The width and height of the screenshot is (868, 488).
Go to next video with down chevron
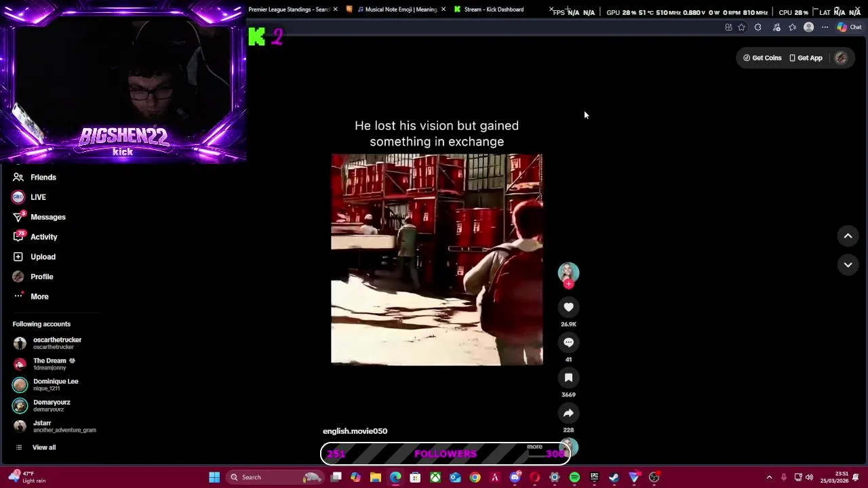(x=848, y=265)
